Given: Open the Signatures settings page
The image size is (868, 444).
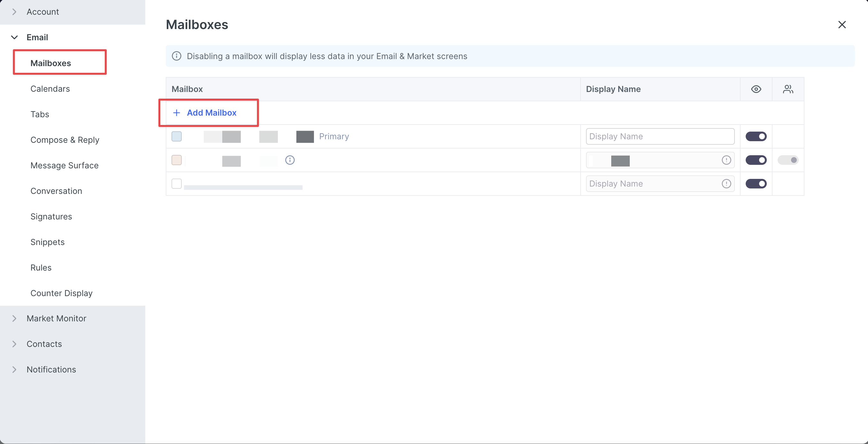Looking at the screenshot, I should click(x=51, y=217).
